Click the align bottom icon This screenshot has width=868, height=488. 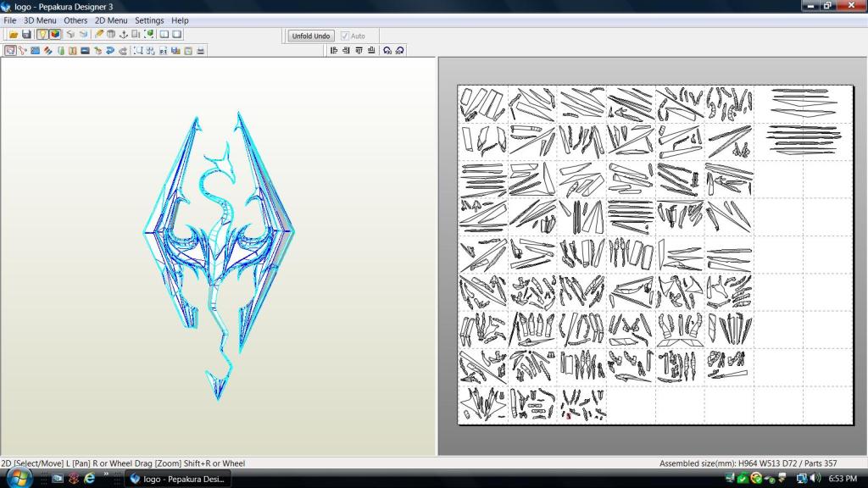(371, 50)
